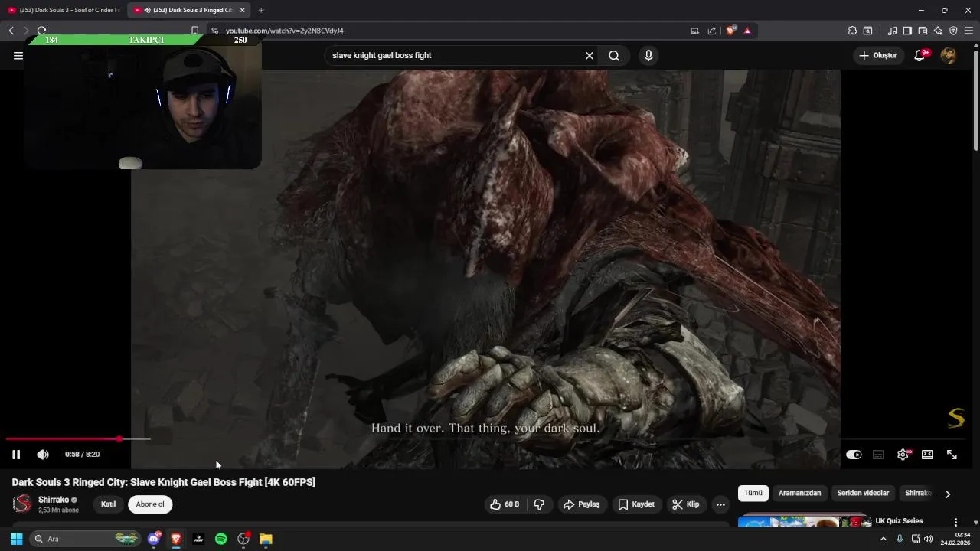
Task: Run the search with the magnifier button
Action: pos(614,55)
